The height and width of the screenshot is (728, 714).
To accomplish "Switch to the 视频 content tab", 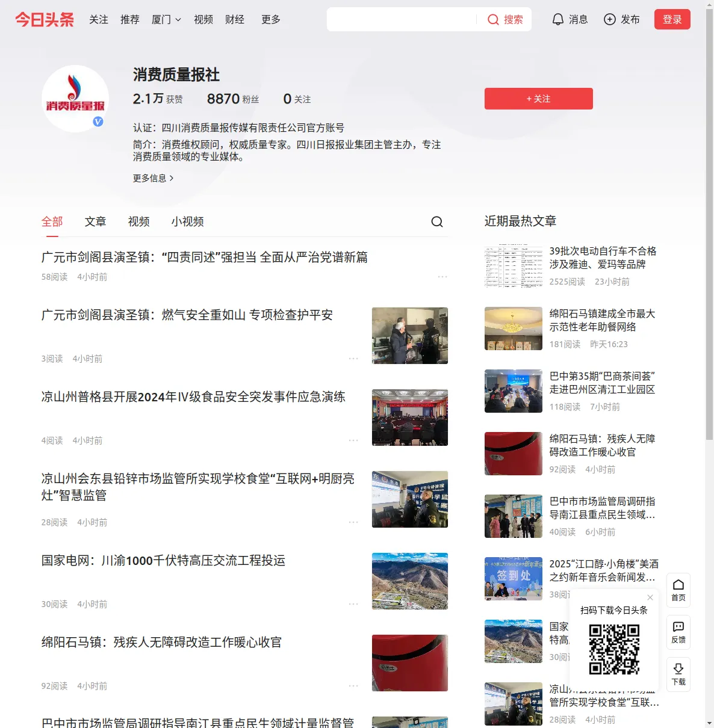I will coord(139,221).
